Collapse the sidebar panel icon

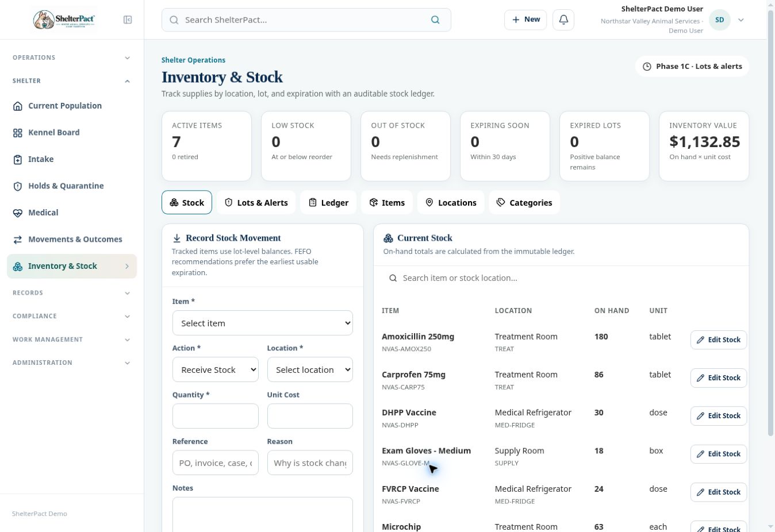coord(128,20)
